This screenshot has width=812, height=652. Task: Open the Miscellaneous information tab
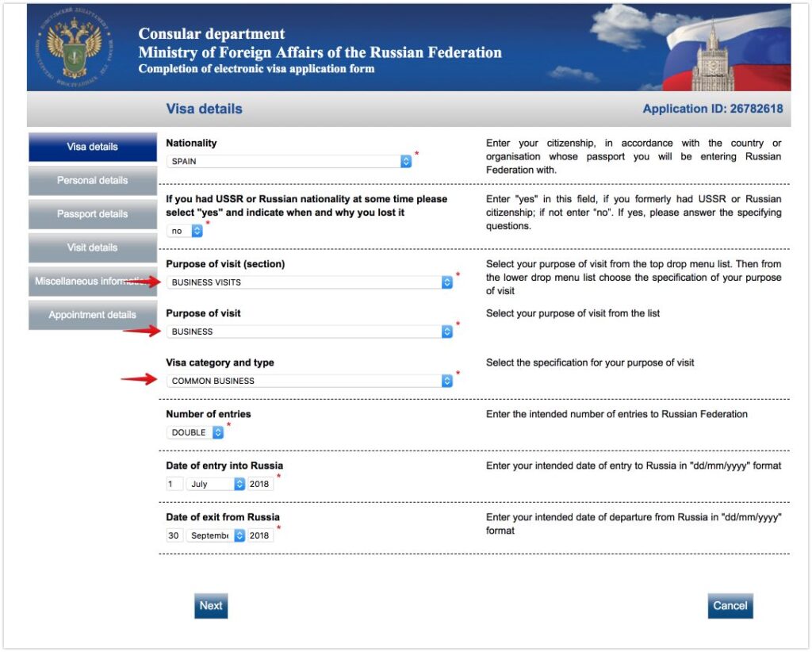coord(93,282)
